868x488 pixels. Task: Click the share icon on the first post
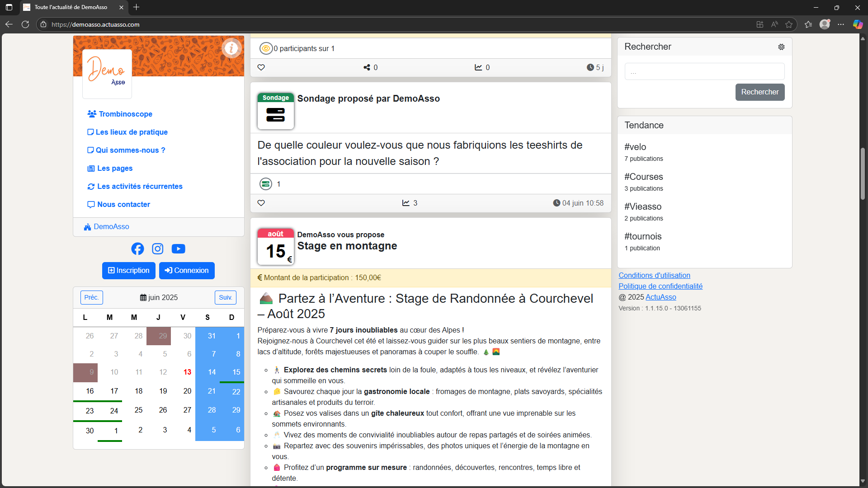pos(367,67)
